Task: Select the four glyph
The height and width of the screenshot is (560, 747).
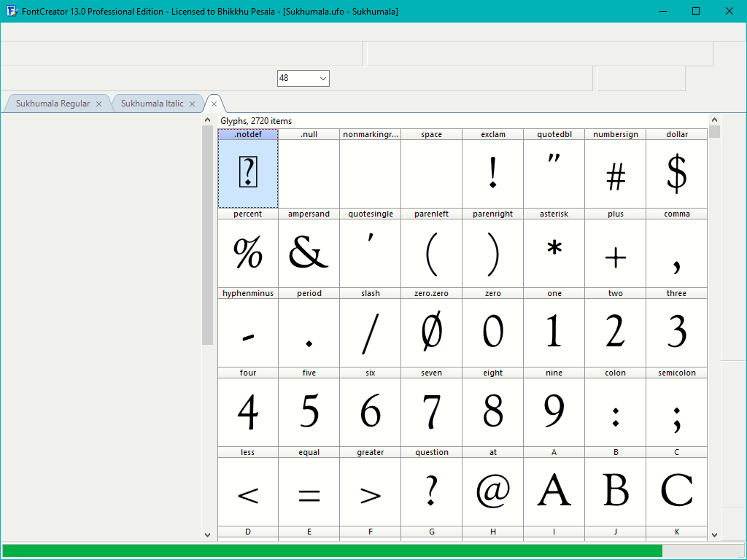Action: 248,407
